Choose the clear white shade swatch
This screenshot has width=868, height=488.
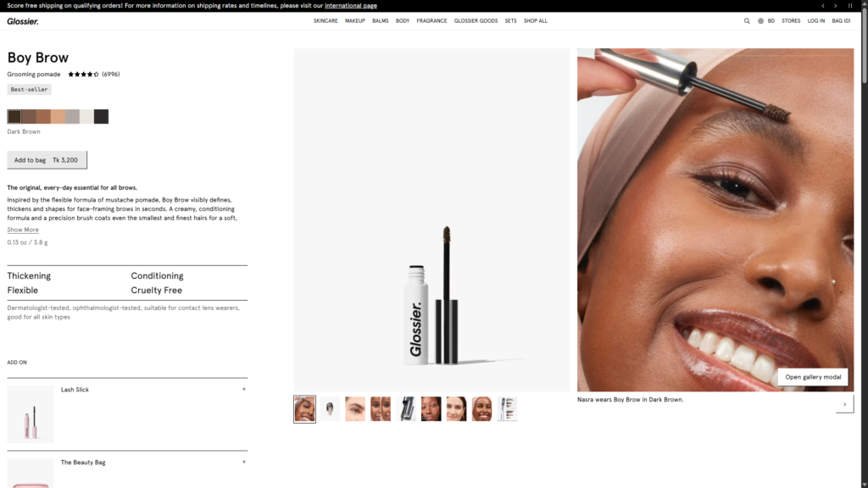[86, 117]
